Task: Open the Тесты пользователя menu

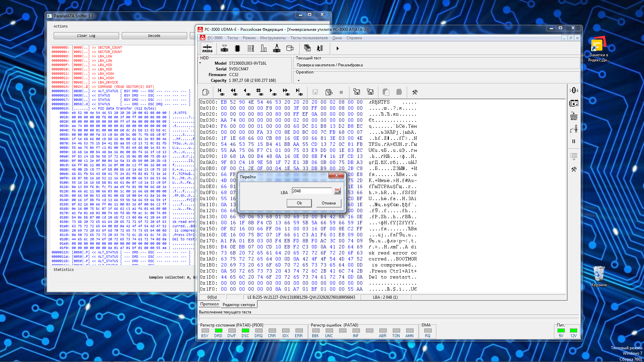Action: tap(309, 38)
